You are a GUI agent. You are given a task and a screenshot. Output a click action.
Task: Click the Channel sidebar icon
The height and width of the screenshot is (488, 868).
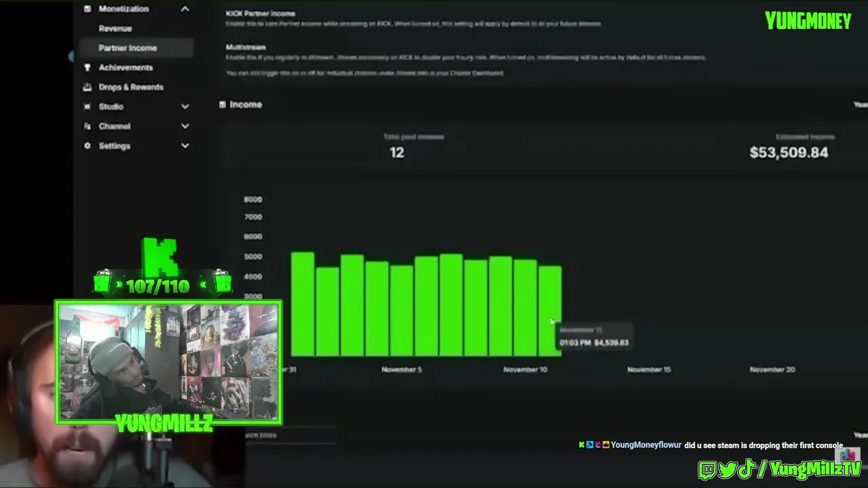point(87,126)
